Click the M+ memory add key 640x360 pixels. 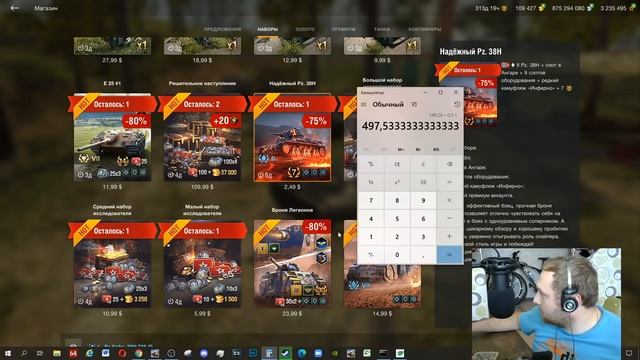coord(401,149)
